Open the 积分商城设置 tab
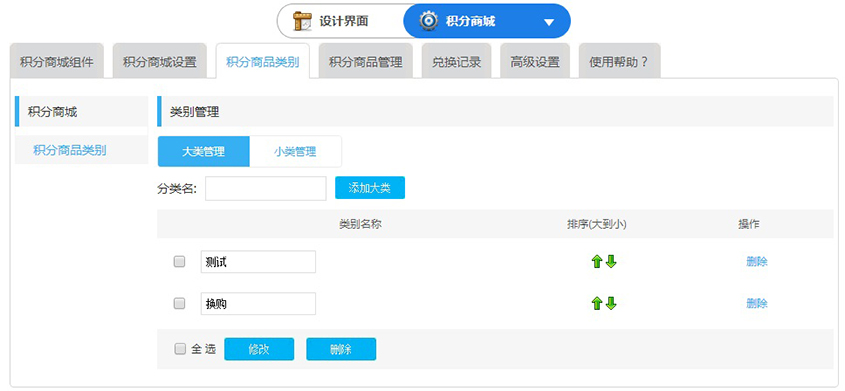845x391 pixels. [x=160, y=61]
